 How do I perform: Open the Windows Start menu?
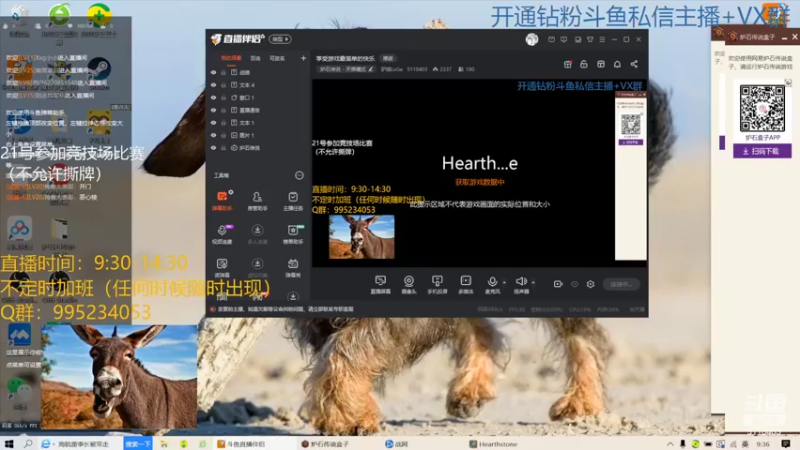[x=9, y=444]
